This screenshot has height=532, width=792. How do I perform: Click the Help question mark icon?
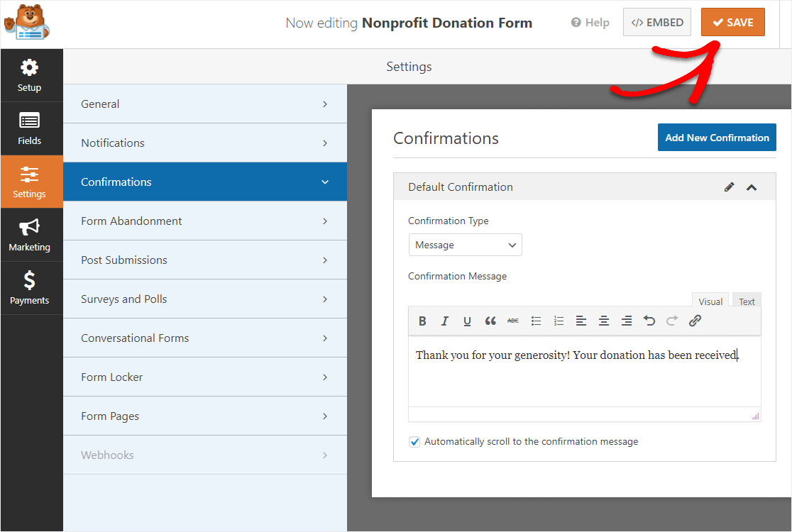point(576,22)
